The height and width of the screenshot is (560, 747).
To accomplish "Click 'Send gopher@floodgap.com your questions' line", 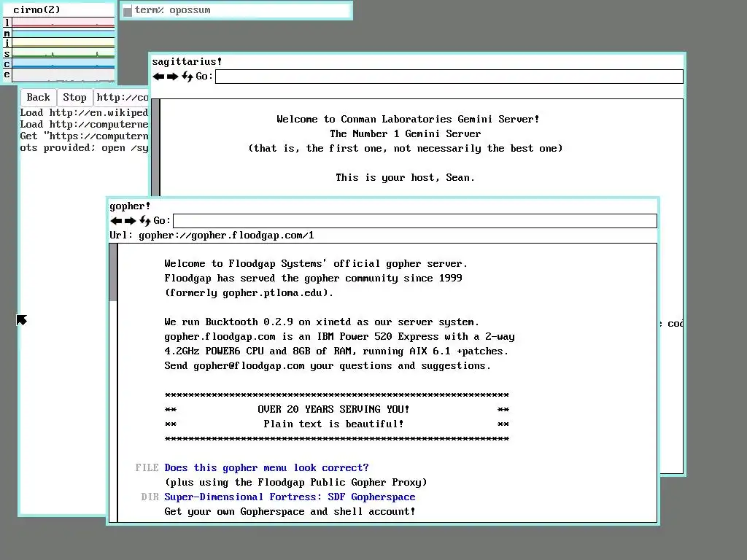I will coord(328,366).
